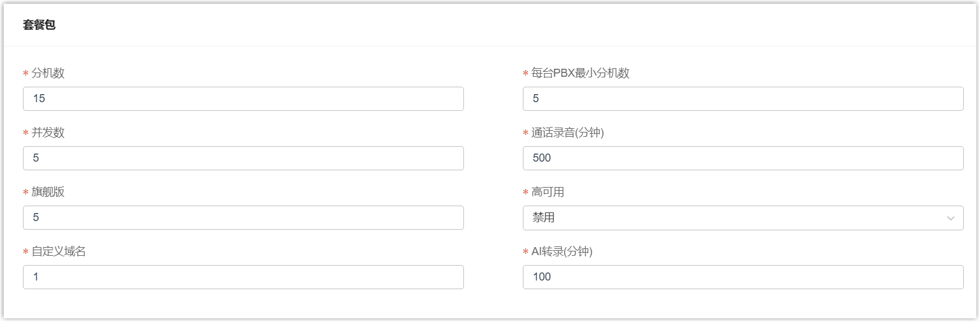This screenshot has height=322, width=980.
Task: Click the 通话录音(分钟) input showing 500
Action: tap(743, 159)
